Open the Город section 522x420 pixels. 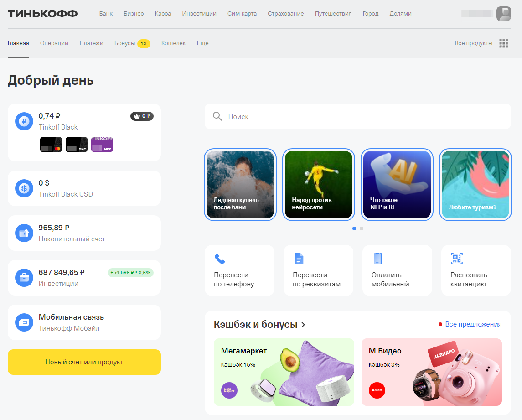[x=371, y=14]
